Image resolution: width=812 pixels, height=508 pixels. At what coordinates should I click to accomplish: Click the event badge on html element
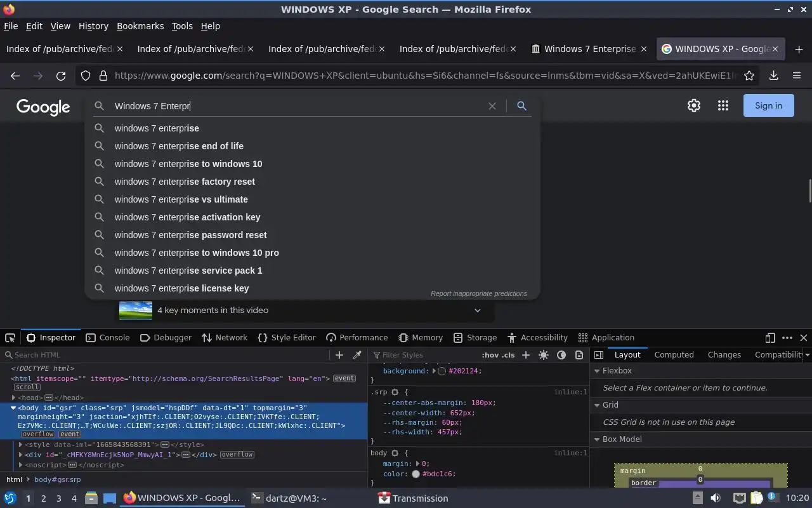tap(344, 378)
